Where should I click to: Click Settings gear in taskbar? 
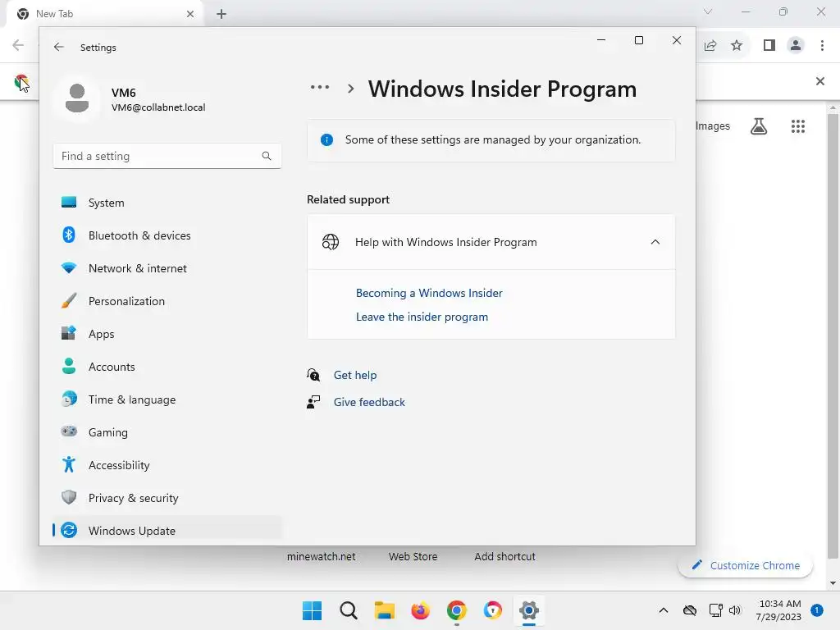529,610
